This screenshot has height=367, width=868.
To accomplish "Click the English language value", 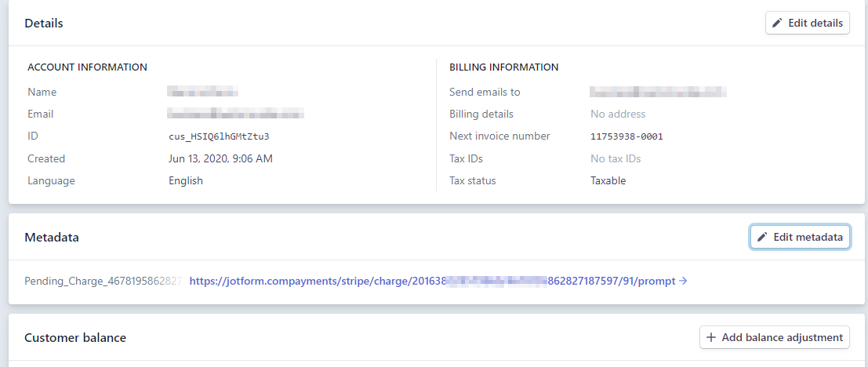I will [186, 180].
